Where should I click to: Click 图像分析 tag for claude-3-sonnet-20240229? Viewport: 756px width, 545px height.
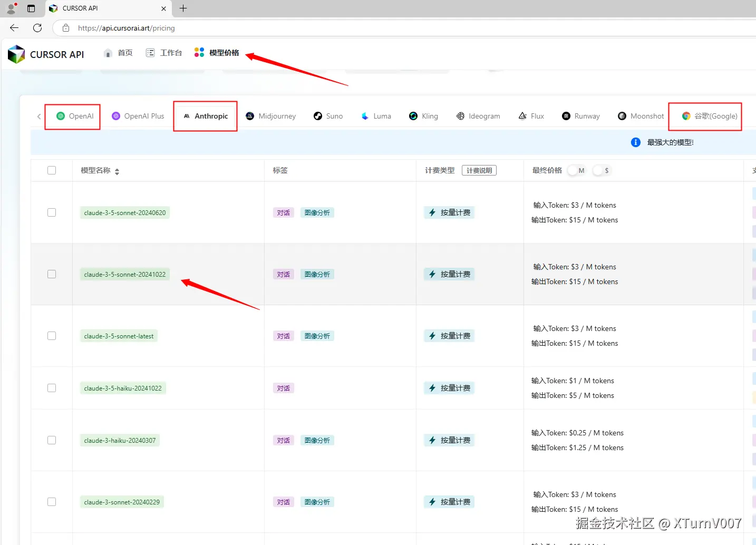tap(317, 502)
